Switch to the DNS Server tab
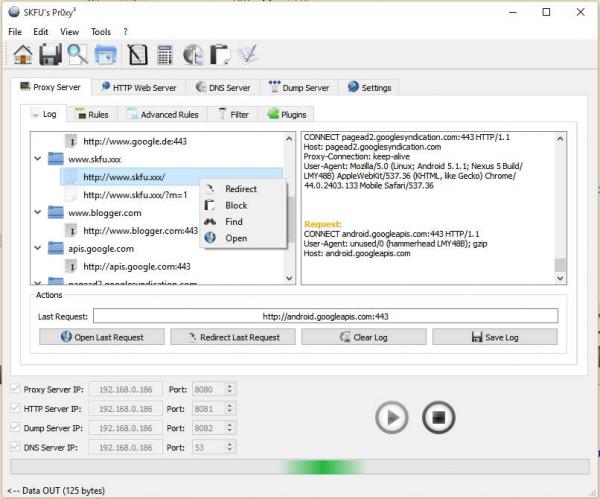This screenshot has height=499, width=600. pos(223,88)
